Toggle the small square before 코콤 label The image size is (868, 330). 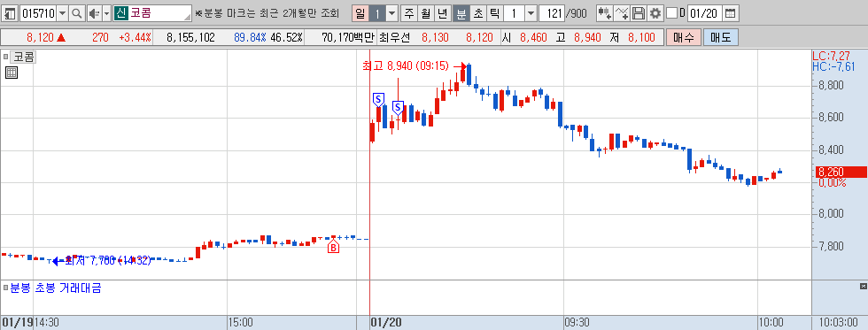click(6, 57)
